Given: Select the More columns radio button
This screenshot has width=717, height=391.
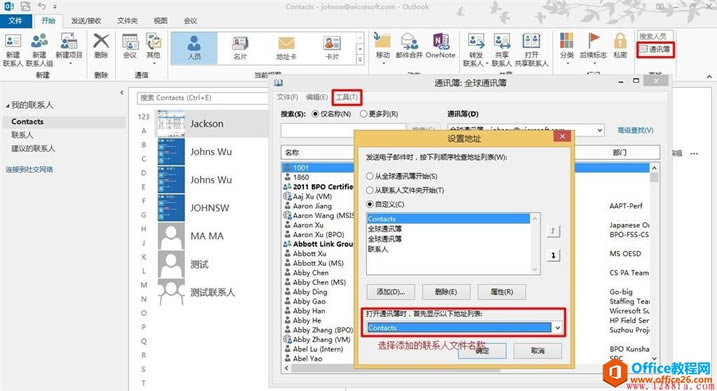Looking at the screenshot, I should point(364,114).
